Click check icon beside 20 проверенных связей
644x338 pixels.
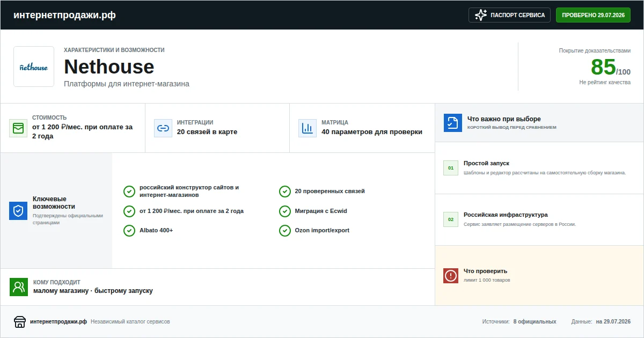285,192
